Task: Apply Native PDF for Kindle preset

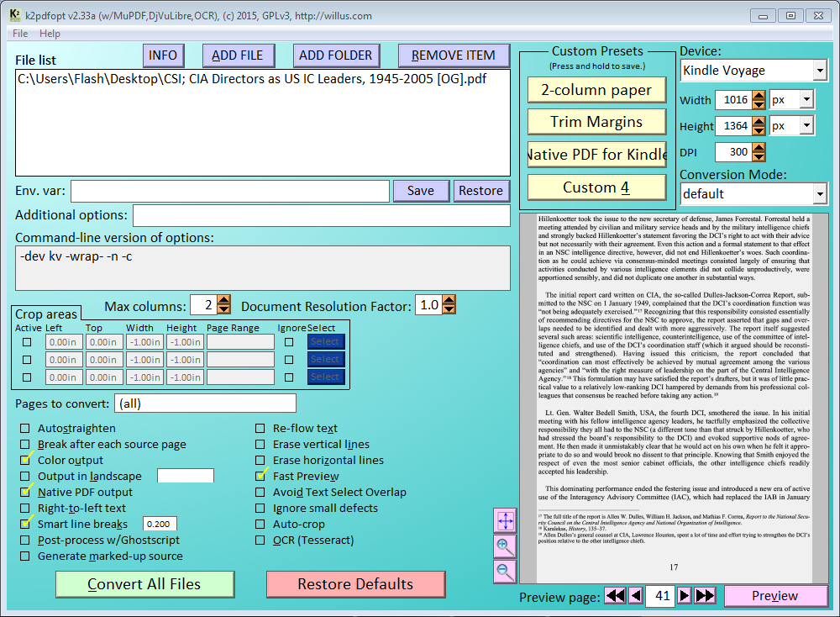Action: (596, 155)
